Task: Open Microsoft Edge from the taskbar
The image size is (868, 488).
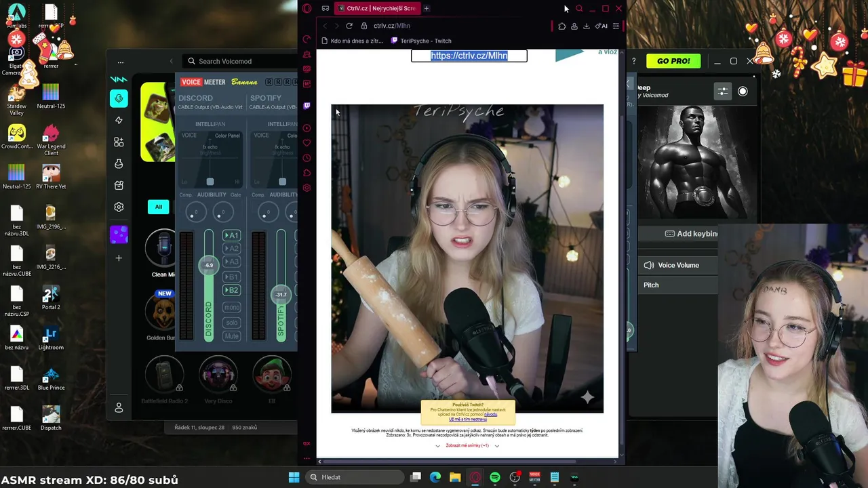Action: pyautogui.click(x=435, y=477)
